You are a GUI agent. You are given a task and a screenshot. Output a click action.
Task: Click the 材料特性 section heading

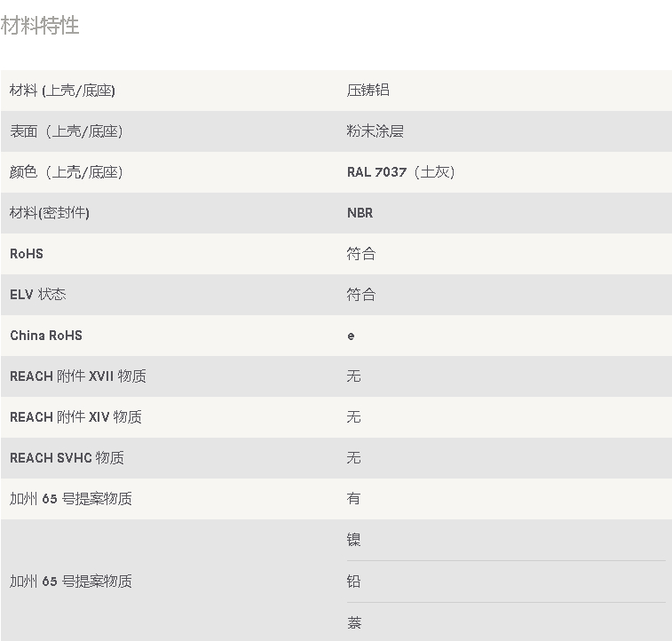[40, 26]
